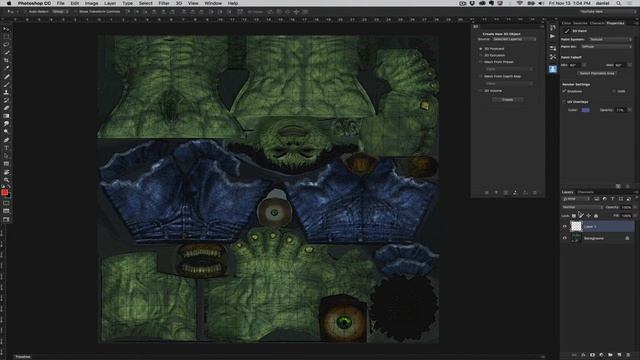Click Lock position icon in Layers panel
Viewport: 640px width, 360px height.
point(589,216)
